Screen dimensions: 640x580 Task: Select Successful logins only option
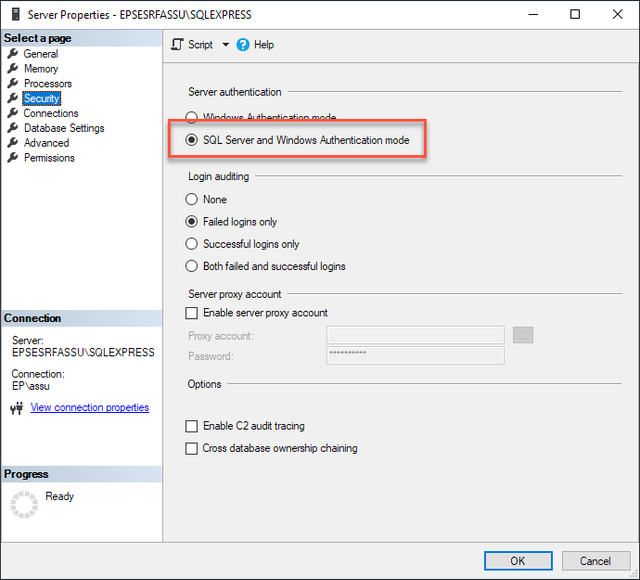(242, 244)
